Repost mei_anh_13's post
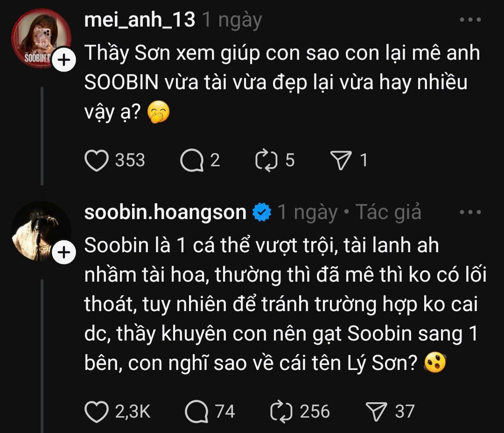Image resolution: width=504 pixels, height=433 pixels. (x=267, y=161)
